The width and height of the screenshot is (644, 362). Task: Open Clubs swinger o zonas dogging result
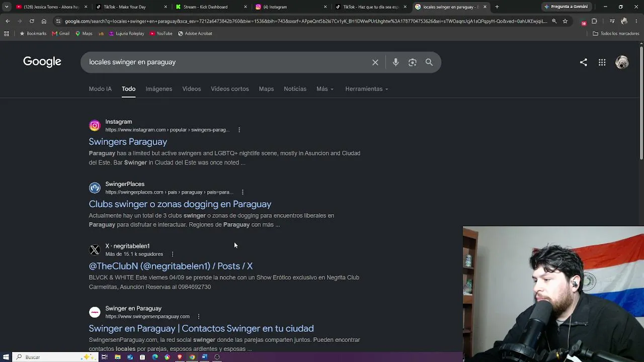[x=180, y=204]
